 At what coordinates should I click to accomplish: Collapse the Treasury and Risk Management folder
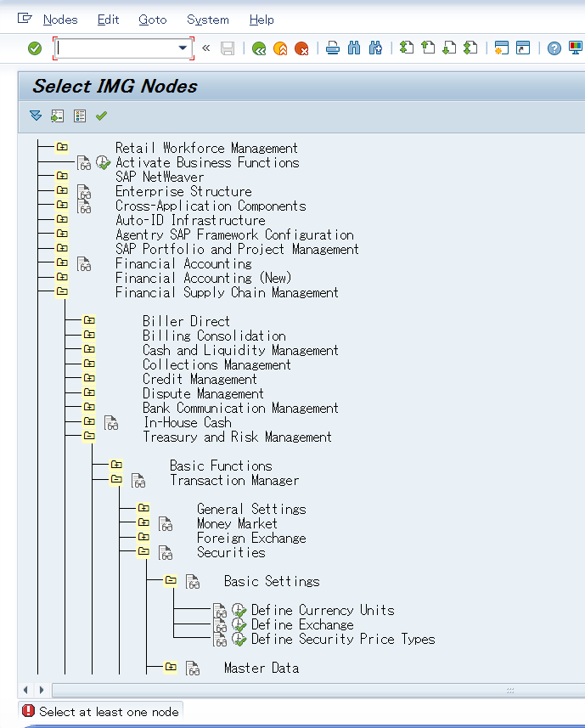pyautogui.click(x=89, y=436)
